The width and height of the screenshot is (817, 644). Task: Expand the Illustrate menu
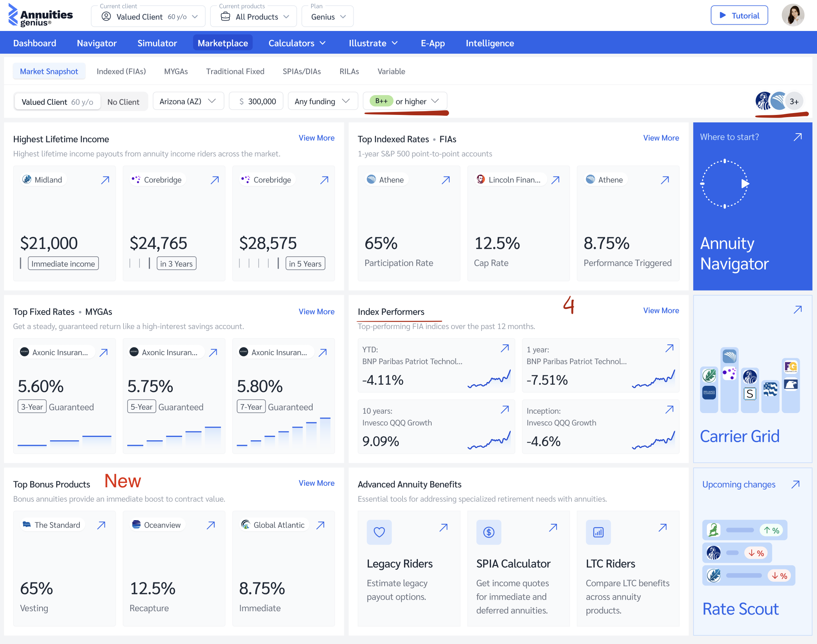pyautogui.click(x=373, y=43)
